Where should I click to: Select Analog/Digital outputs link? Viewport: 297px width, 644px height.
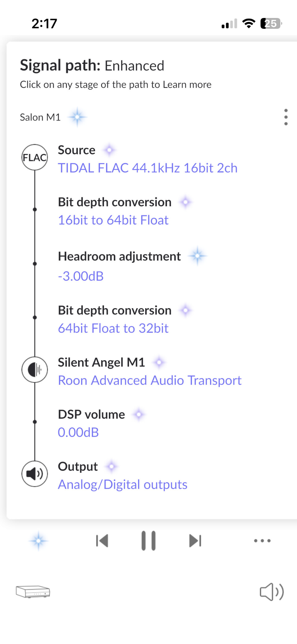pyautogui.click(x=123, y=485)
